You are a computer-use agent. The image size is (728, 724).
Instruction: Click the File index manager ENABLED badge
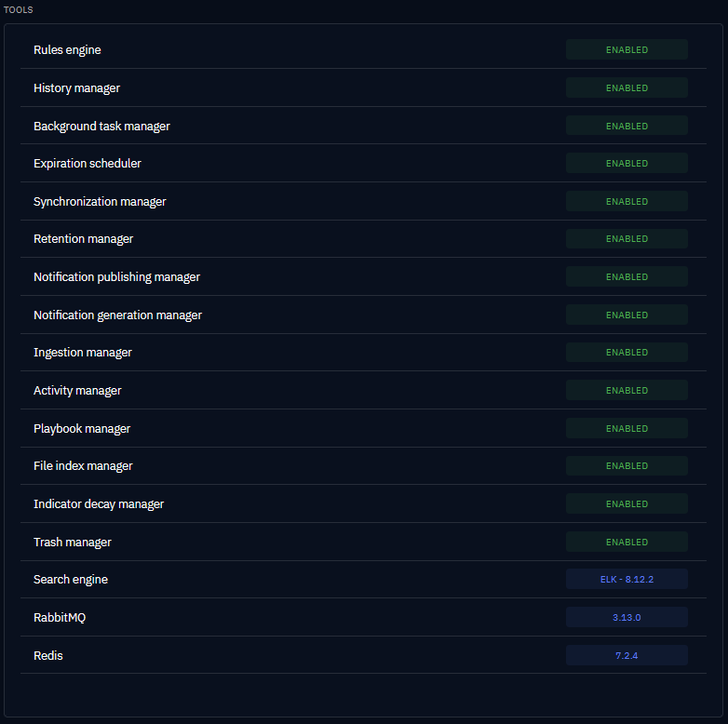pos(627,466)
